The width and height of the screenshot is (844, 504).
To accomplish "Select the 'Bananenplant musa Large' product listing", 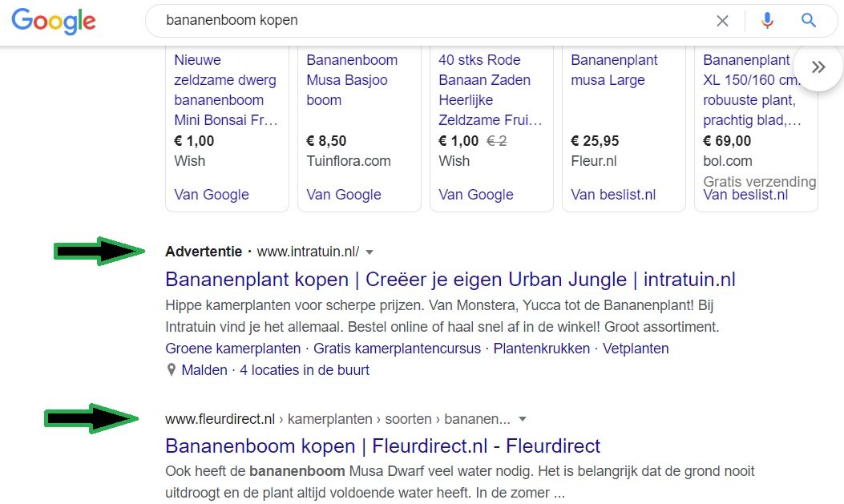I will click(x=614, y=71).
